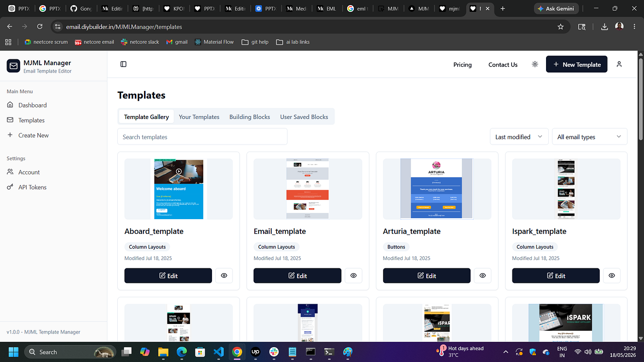The image size is (644, 362).
Task: Click the browser back arrow
Action: 10,27
